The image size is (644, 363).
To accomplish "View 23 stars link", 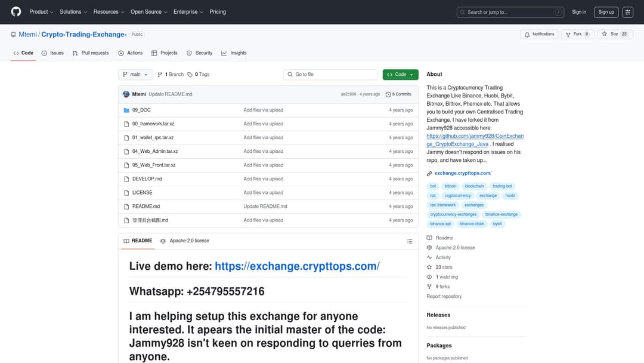I will click(x=439, y=267).
